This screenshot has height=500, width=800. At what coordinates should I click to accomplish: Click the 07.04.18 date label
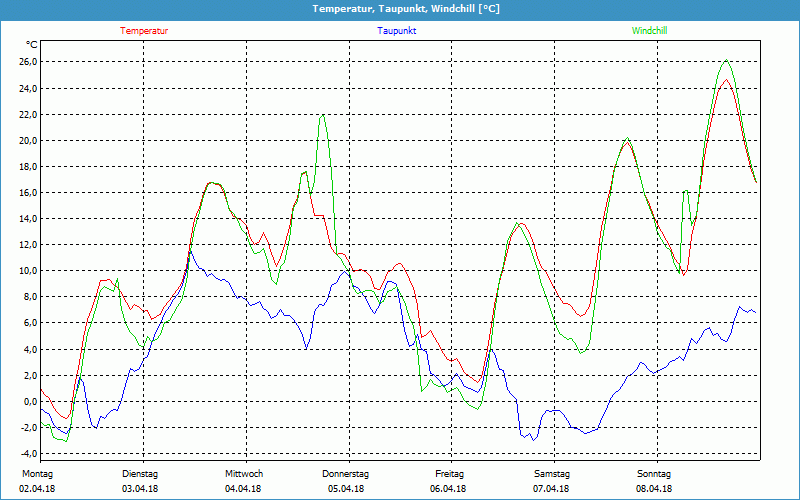(x=552, y=489)
